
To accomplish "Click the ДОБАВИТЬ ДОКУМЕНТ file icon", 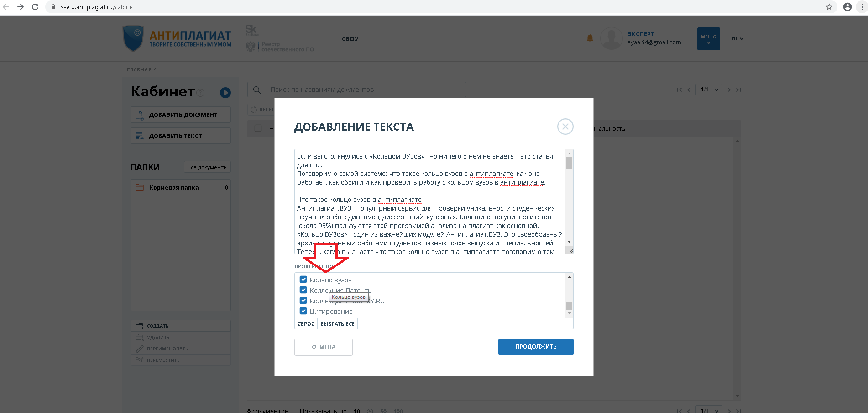I will (x=140, y=115).
